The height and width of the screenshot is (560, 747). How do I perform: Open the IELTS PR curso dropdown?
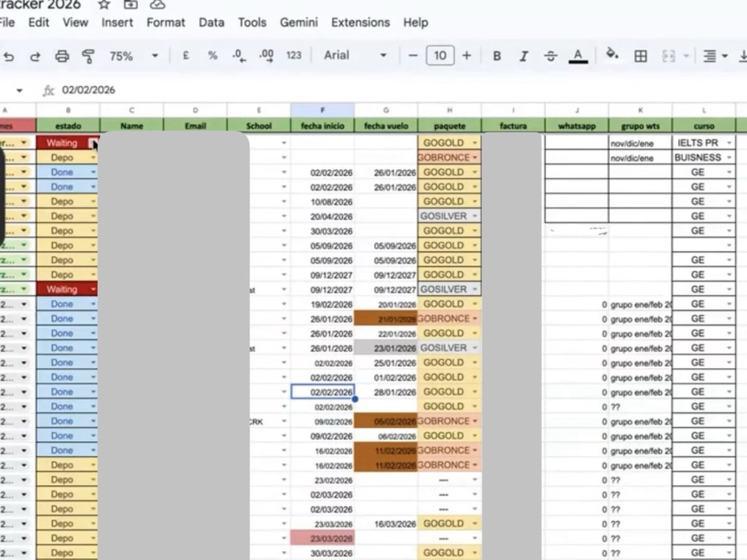pyautogui.click(x=729, y=143)
